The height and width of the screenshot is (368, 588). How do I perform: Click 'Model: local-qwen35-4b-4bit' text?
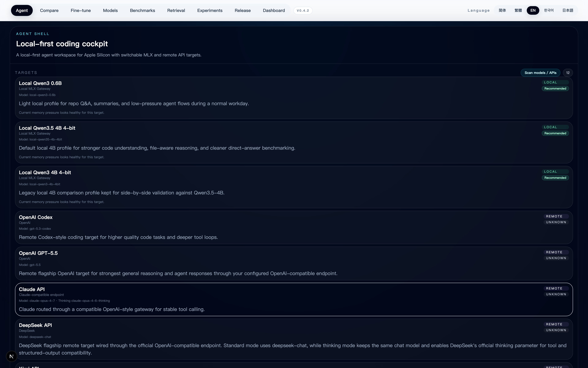pyautogui.click(x=40, y=140)
